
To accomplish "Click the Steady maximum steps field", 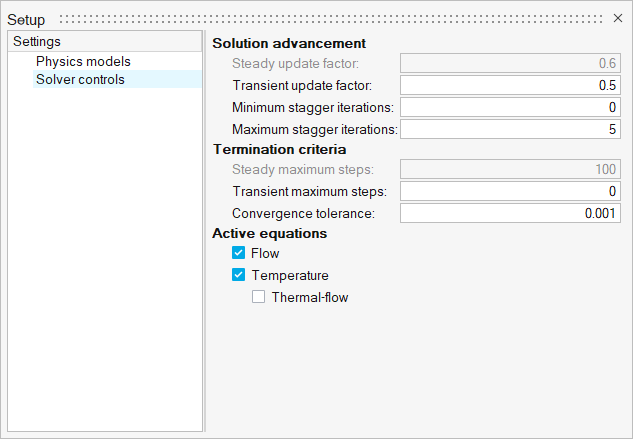I will [510, 169].
